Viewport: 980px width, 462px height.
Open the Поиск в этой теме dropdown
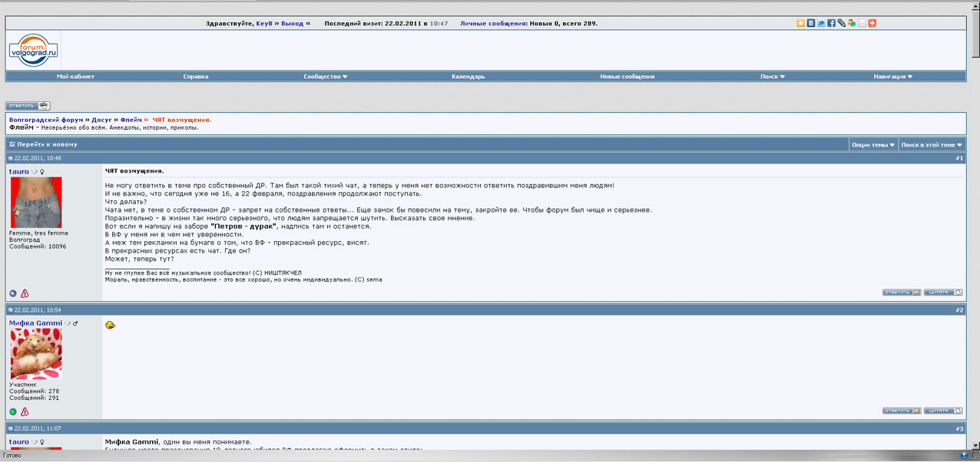coord(931,144)
